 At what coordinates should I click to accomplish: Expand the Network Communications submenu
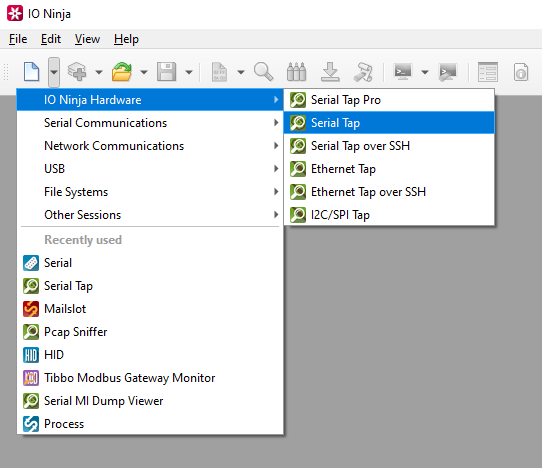[150, 146]
